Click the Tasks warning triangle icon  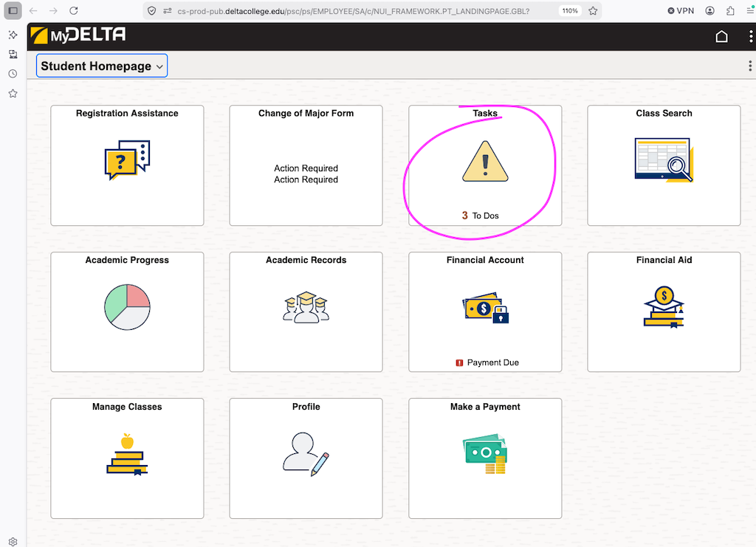(x=485, y=161)
